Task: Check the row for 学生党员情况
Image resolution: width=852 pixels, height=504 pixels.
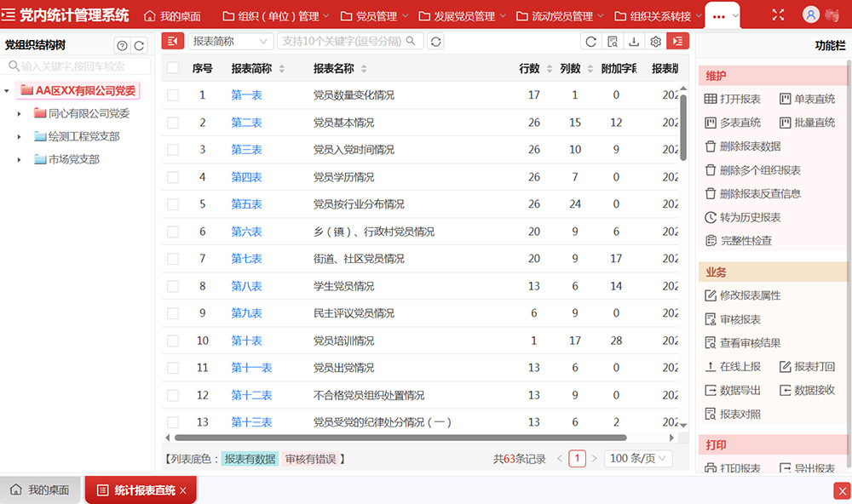Action: (x=173, y=286)
